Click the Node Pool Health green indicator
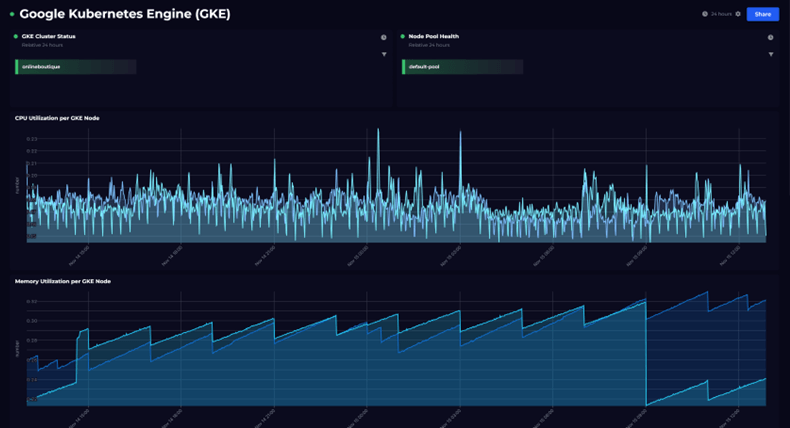This screenshot has height=428, width=790. (403, 36)
